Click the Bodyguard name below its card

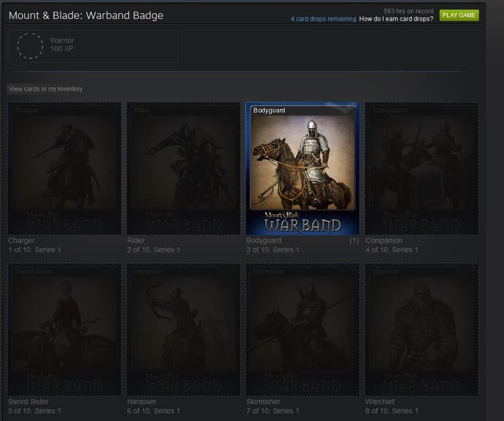[264, 240]
